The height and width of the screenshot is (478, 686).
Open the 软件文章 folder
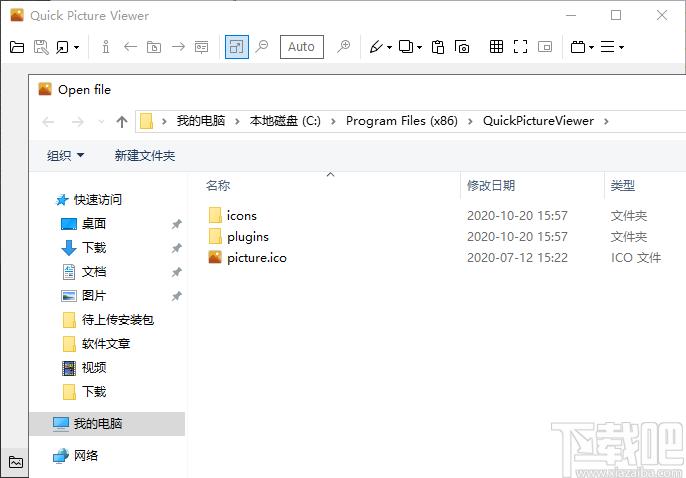click(x=96, y=344)
